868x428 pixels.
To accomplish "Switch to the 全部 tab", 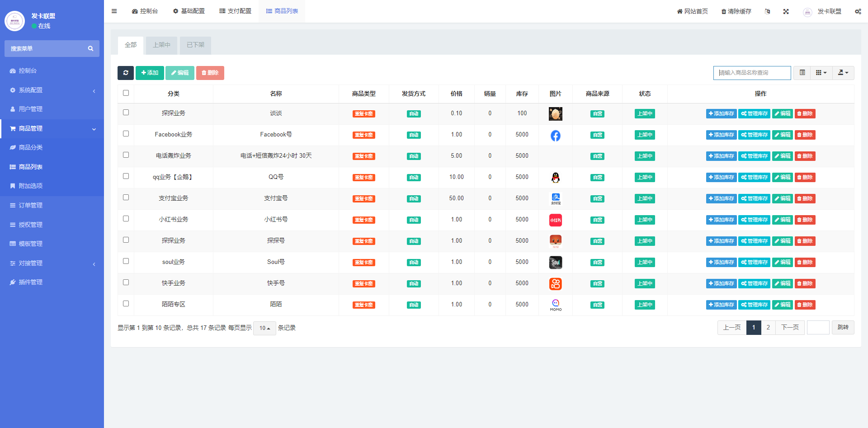I will (131, 45).
